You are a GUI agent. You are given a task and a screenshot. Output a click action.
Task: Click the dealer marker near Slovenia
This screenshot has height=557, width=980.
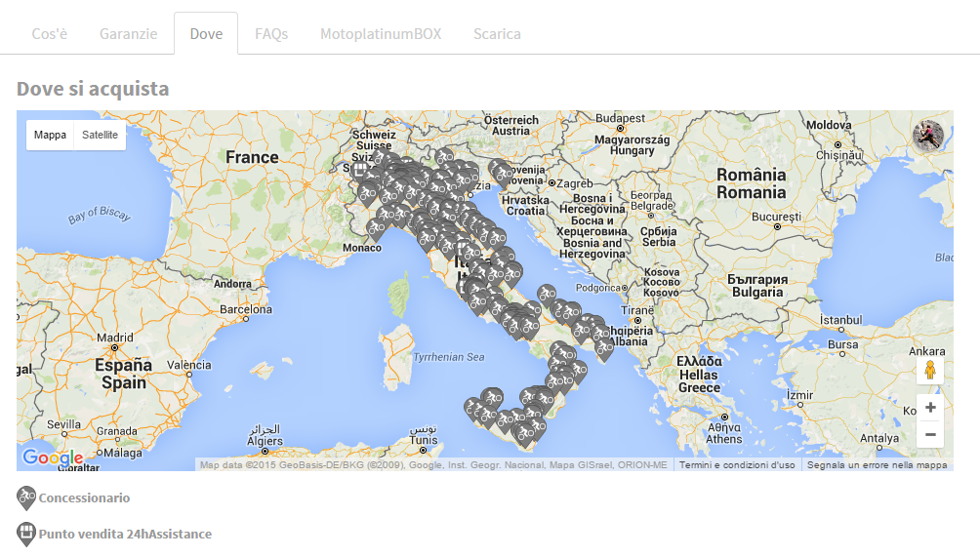(501, 172)
